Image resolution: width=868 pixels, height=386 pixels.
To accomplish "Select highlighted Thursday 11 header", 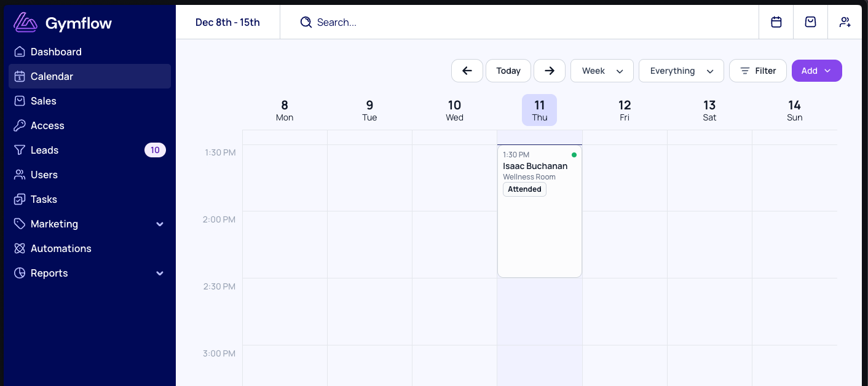I will click(540, 110).
